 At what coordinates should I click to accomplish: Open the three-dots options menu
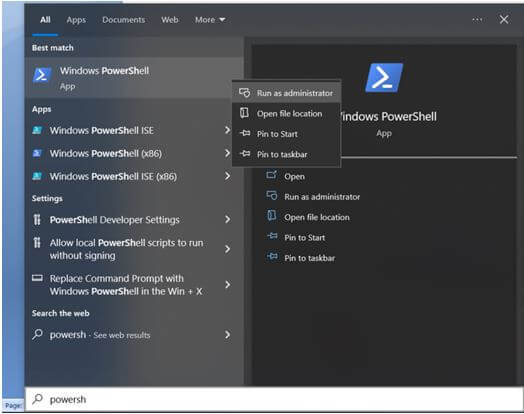(477, 20)
